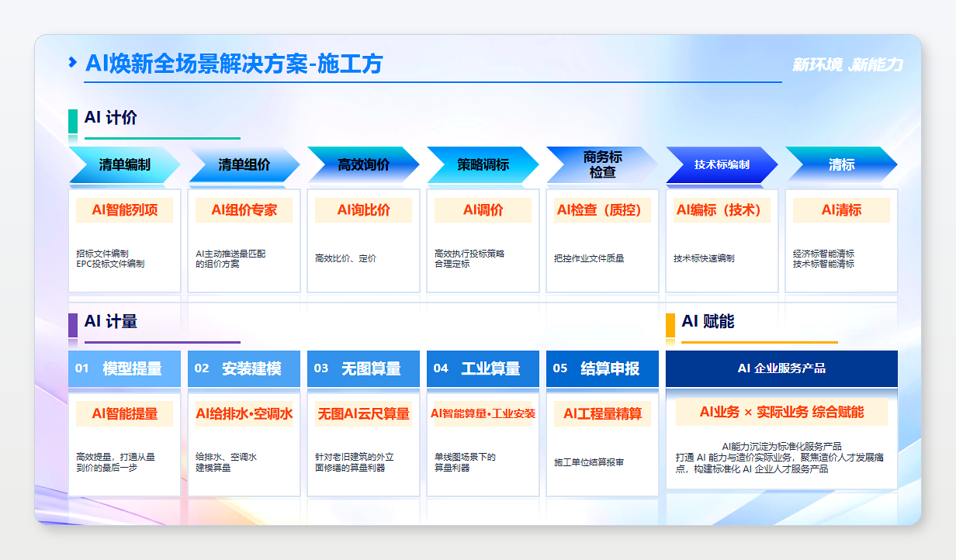Click the 01 模型提量 header

125,368
